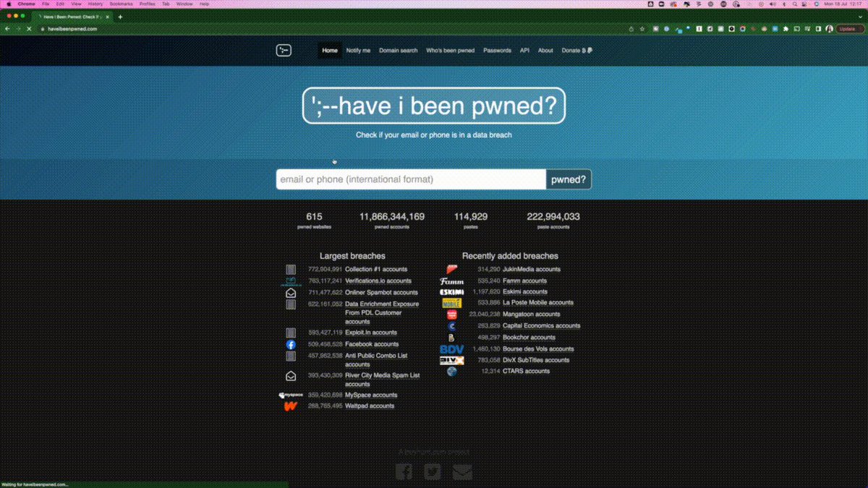Viewport: 868px width, 488px height.
Task: Open Mangatoon accounts link
Action: point(532,314)
